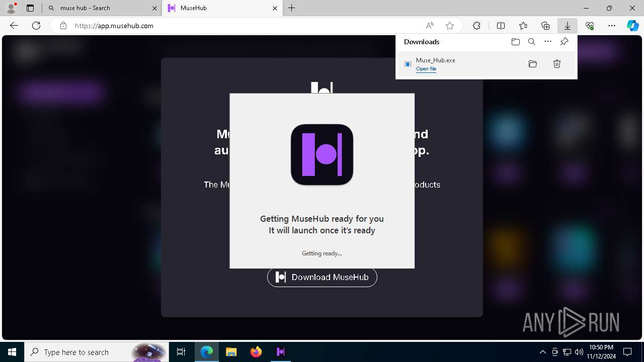Open MuseHub installer from taskbar
This screenshot has width=644, height=362.
pyautogui.click(x=281, y=352)
